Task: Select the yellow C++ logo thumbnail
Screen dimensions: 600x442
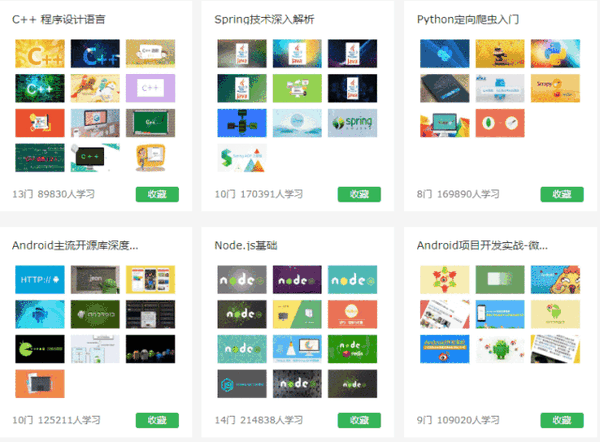Action: (40, 54)
